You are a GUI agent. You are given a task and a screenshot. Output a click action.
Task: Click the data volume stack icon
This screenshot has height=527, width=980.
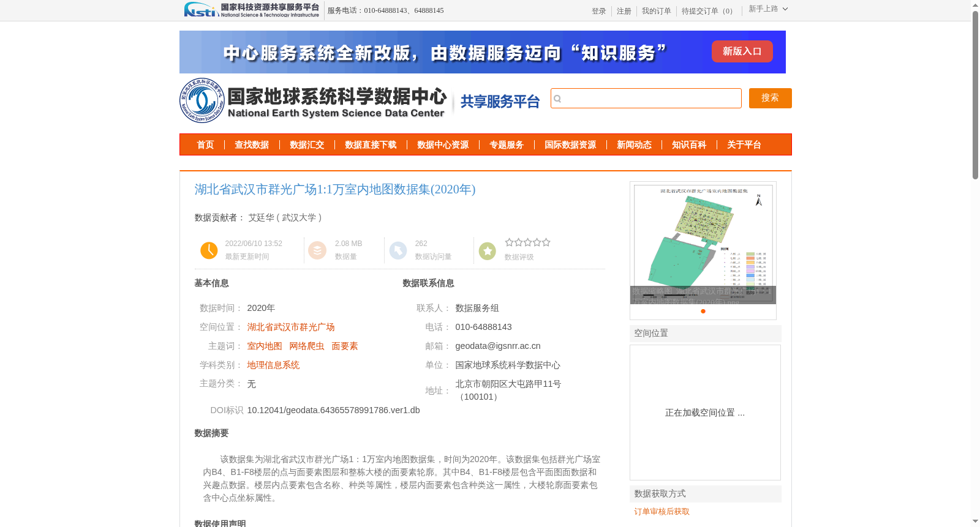317,250
